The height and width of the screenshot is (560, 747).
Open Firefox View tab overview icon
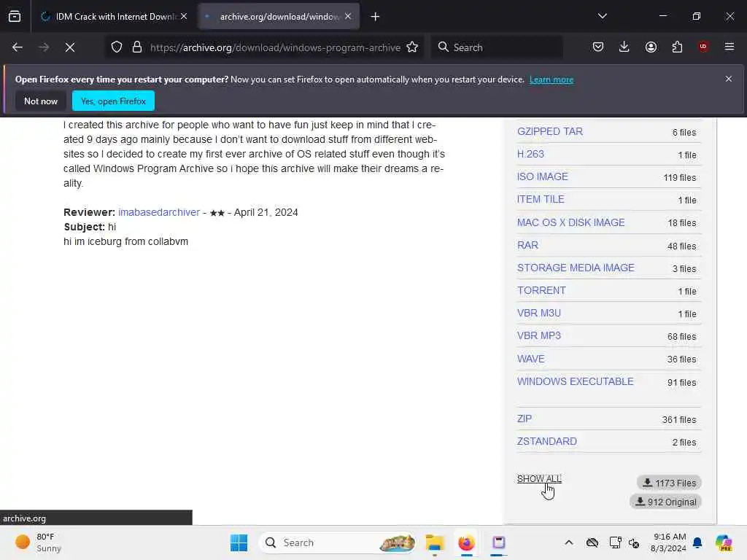[x=15, y=16]
